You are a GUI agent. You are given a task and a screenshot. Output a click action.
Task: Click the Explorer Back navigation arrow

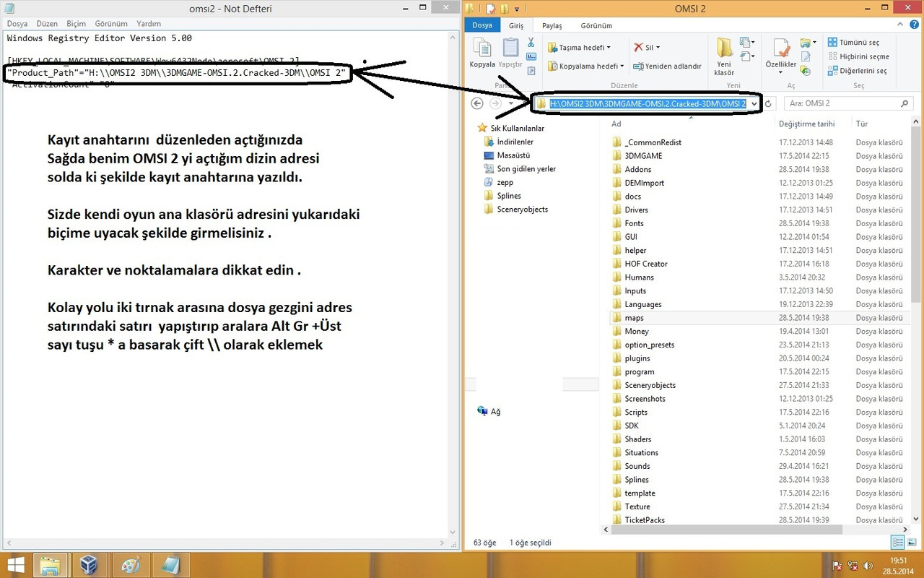[x=476, y=103]
